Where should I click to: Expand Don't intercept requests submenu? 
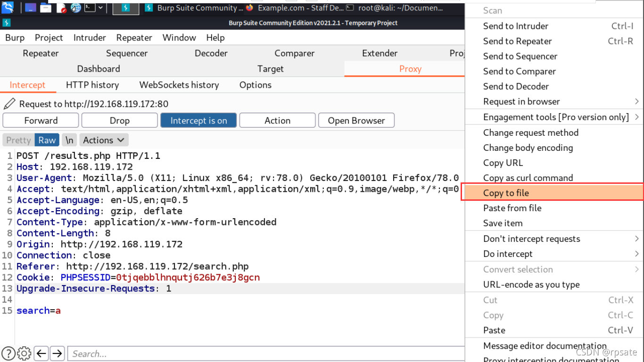tap(554, 239)
